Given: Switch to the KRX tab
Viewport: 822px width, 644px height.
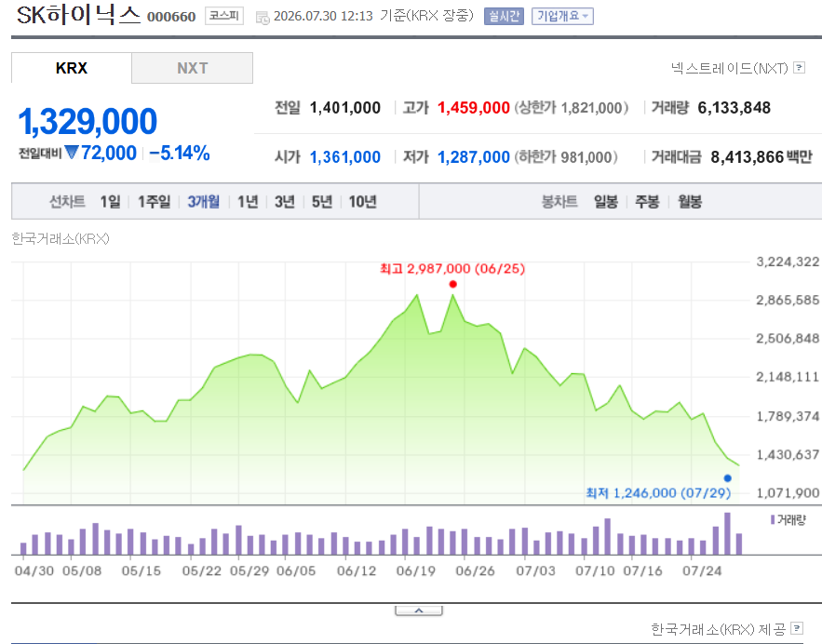Looking at the screenshot, I should click(x=72, y=68).
